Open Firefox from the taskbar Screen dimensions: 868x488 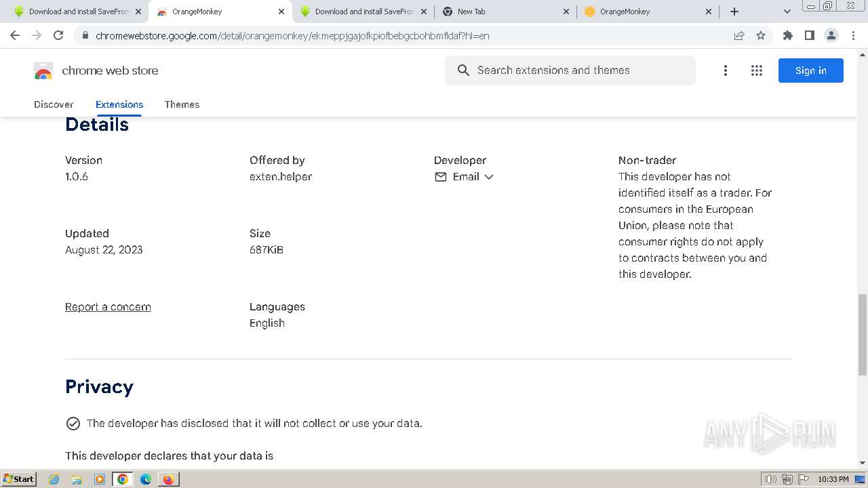pos(168,479)
